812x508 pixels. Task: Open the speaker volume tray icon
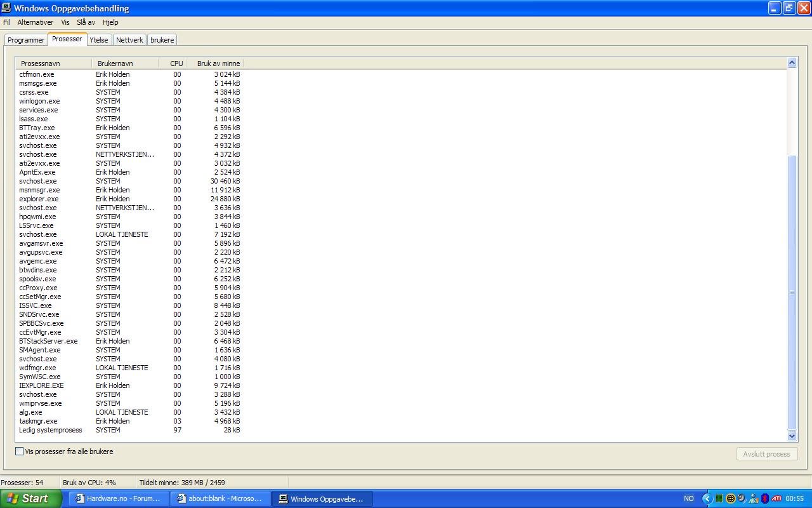coord(742,498)
